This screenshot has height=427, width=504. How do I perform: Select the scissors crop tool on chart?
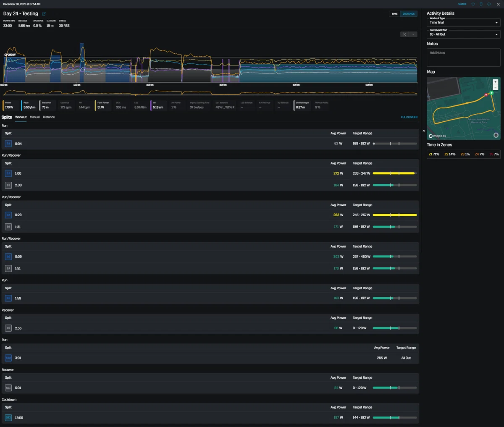(x=404, y=34)
